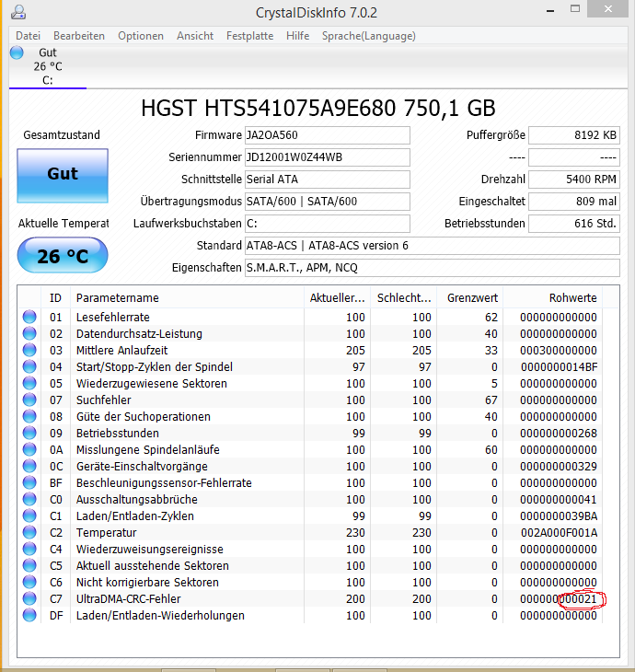Click the Schlecht... column header
The width and height of the screenshot is (635, 672).
click(404, 298)
